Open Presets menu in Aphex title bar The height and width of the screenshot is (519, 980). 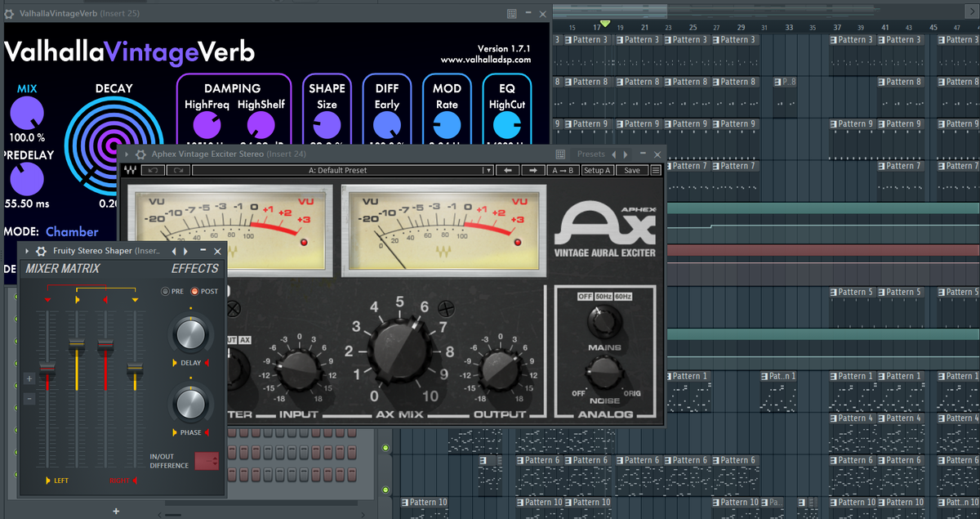(591, 154)
